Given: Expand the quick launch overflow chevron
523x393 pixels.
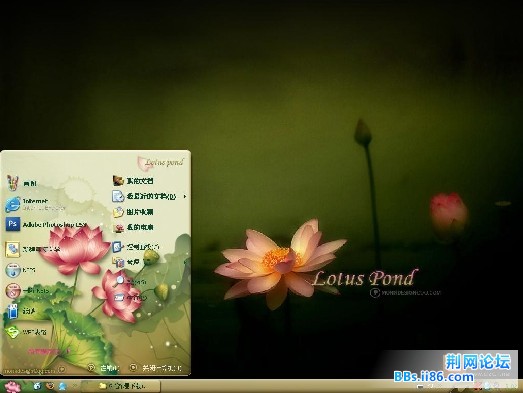Looking at the screenshot, I should [x=74, y=386].
